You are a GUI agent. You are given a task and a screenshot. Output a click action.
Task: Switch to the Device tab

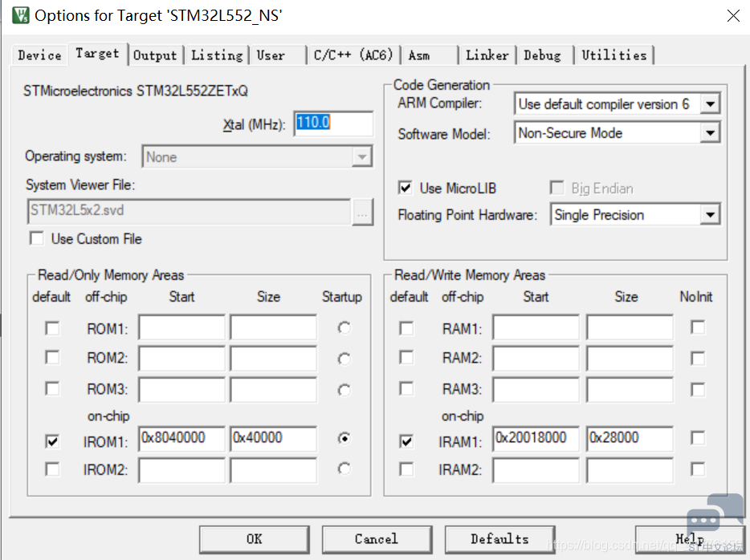[39, 55]
